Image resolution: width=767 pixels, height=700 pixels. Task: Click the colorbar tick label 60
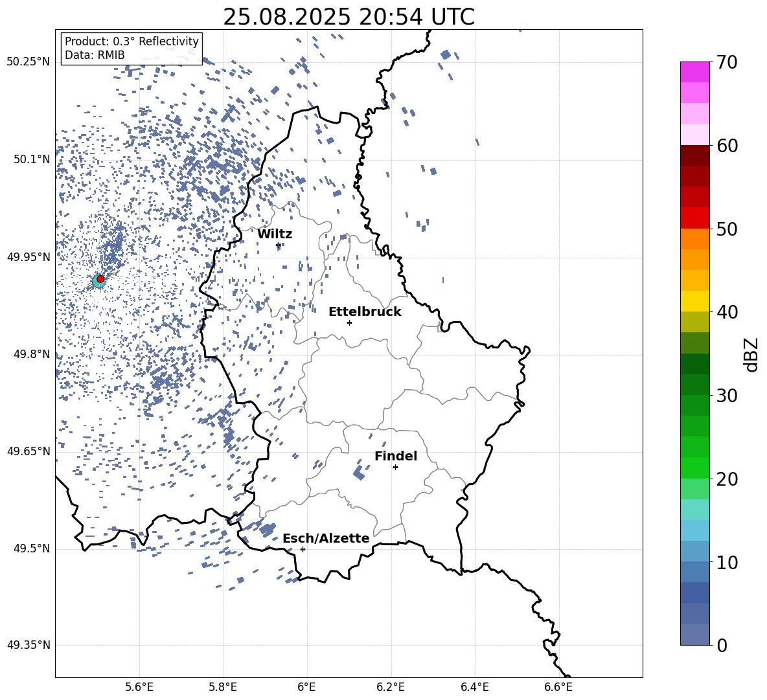[727, 146]
